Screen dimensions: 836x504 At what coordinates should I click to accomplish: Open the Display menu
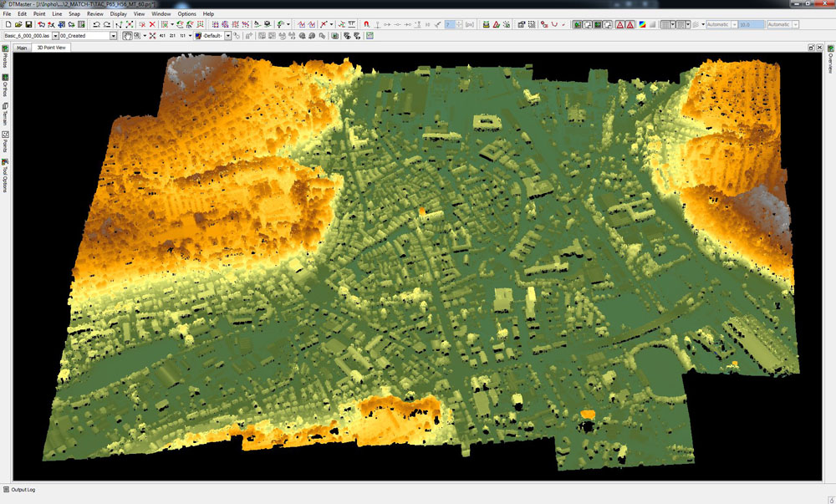point(119,14)
